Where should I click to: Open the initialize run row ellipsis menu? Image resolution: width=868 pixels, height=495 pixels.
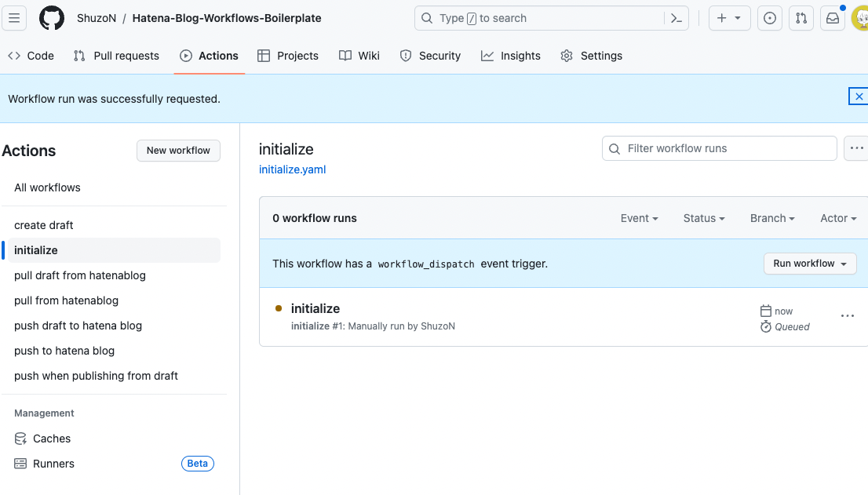847,316
